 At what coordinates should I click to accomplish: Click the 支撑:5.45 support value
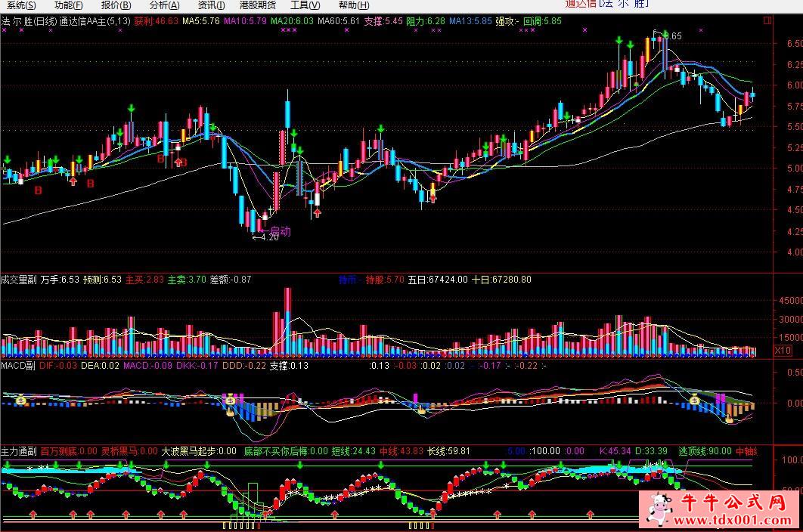click(383, 21)
